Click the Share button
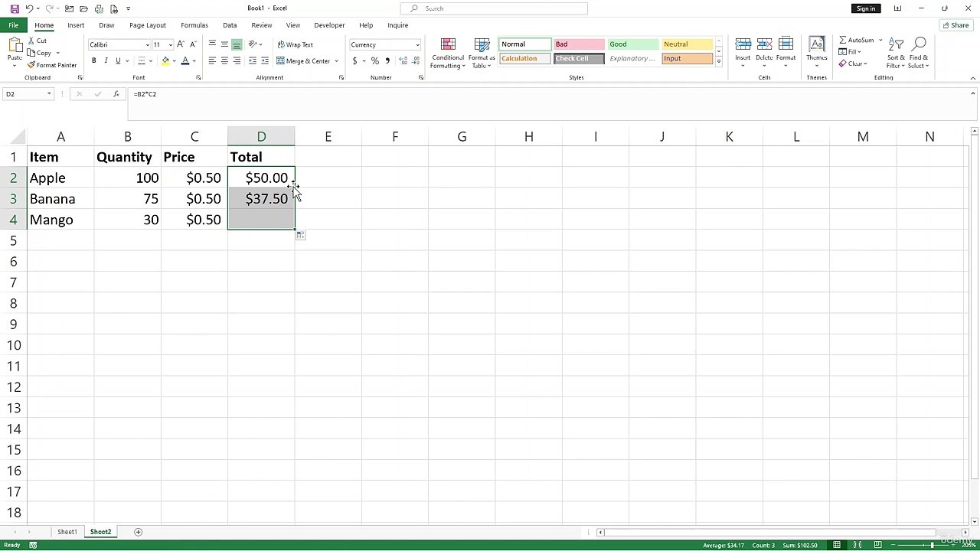Image resolution: width=980 pixels, height=551 pixels. pyautogui.click(x=955, y=25)
